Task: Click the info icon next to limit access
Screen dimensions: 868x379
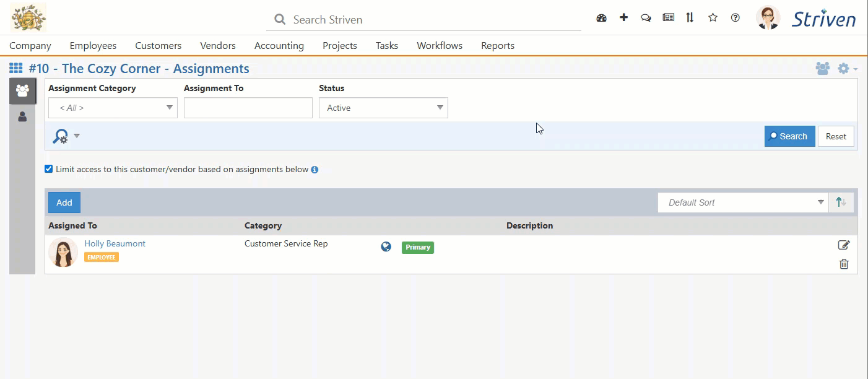Action: tap(316, 168)
